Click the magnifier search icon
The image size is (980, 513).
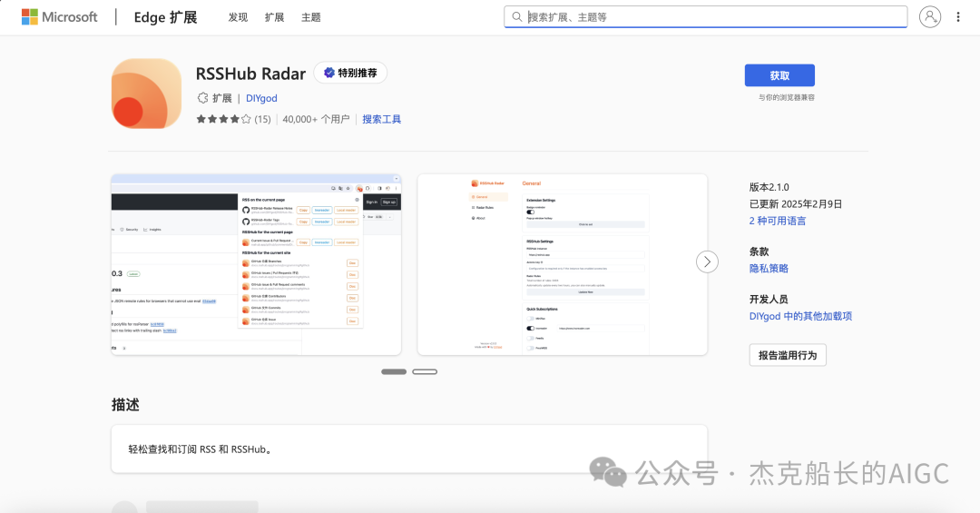click(517, 17)
